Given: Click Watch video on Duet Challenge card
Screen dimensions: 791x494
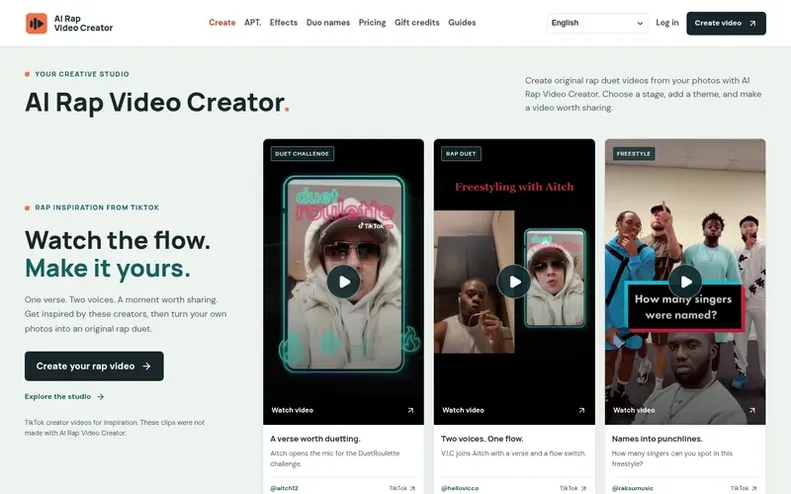Looking at the screenshot, I should (x=293, y=410).
